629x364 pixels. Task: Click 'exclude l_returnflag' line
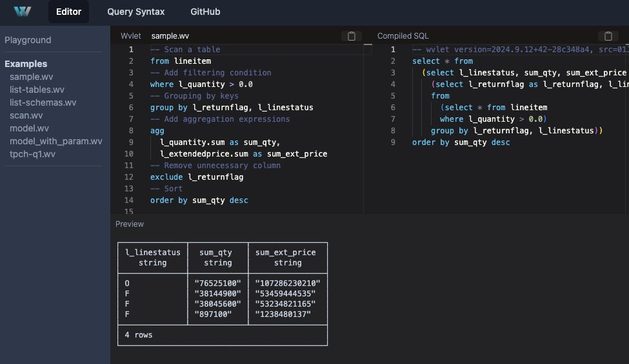(x=197, y=177)
